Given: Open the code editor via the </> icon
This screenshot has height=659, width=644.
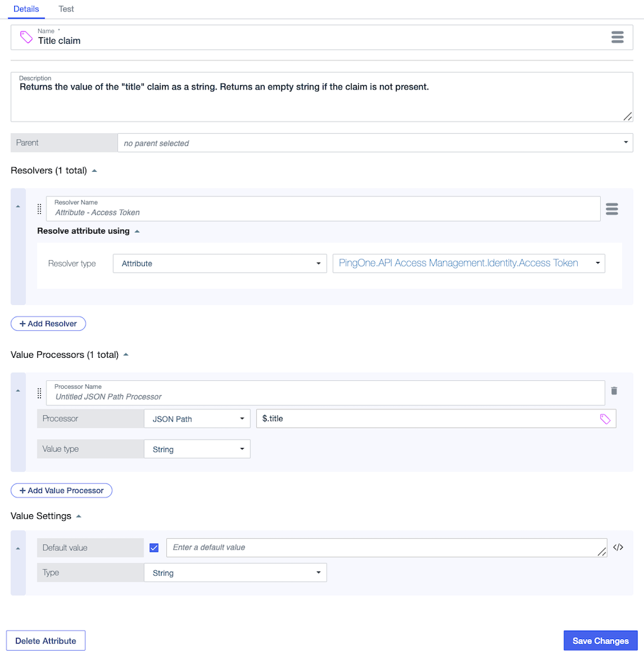Looking at the screenshot, I should pyautogui.click(x=618, y=546).
